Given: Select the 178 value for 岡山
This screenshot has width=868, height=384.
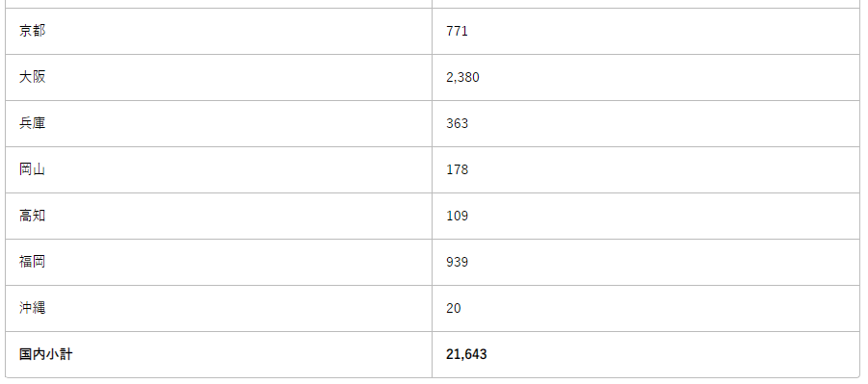Looking at the screenshot, I should pyautogui.click(x=457, y=170).
